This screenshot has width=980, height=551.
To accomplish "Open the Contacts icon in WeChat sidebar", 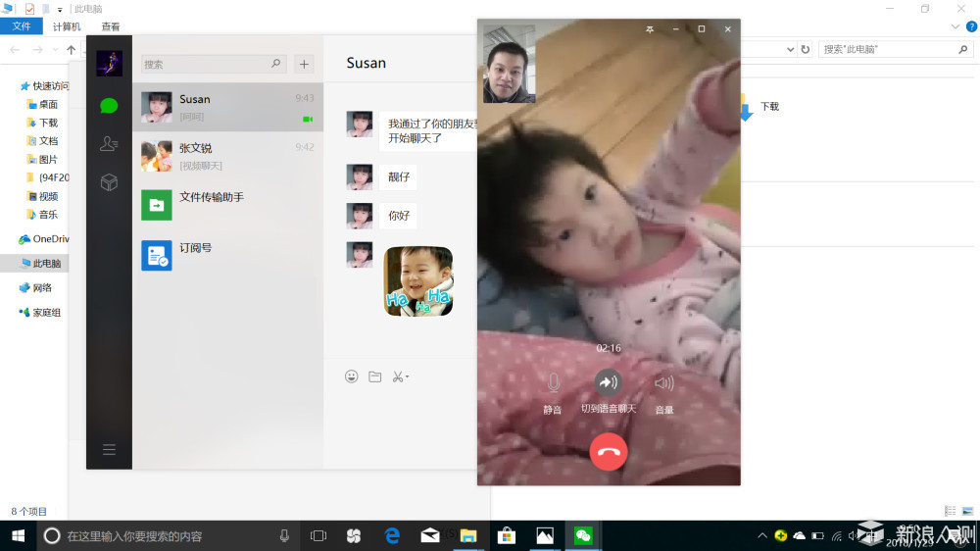I will click(109, 144).
